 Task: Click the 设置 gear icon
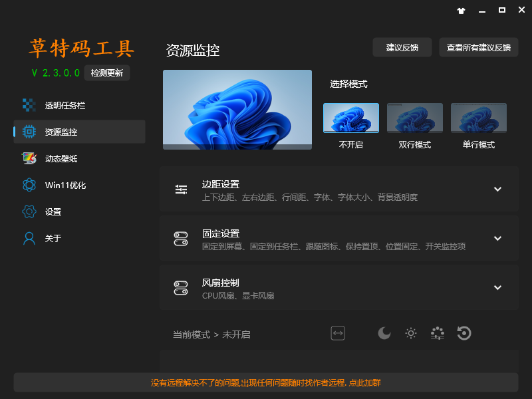29,211
